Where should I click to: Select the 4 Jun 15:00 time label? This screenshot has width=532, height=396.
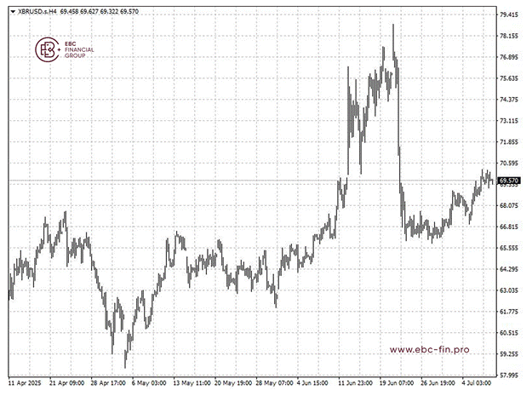click(x=313, y=383)
